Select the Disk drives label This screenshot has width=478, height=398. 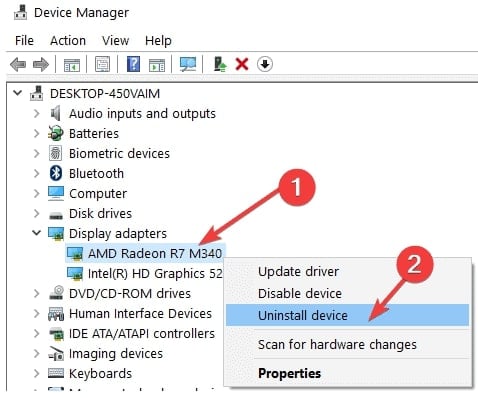100,214
